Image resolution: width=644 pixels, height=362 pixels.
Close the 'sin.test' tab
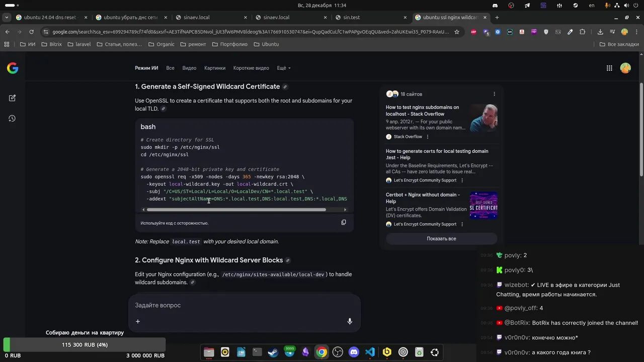coord(405,17)
